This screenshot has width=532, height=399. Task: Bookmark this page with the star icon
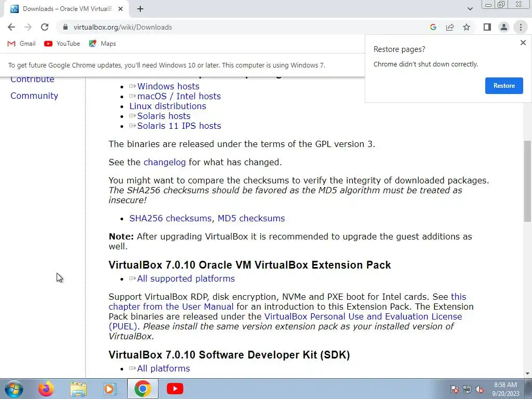tap(467, 27)
